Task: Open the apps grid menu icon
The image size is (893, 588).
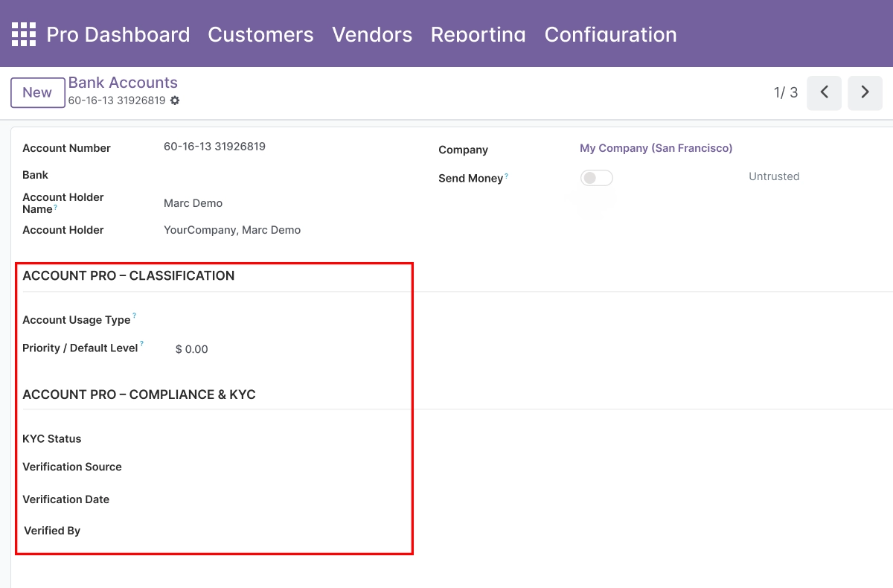Action: 24,34
